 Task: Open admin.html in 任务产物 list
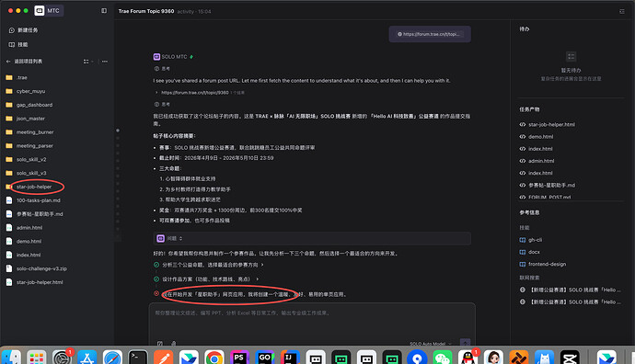(537, 161)
